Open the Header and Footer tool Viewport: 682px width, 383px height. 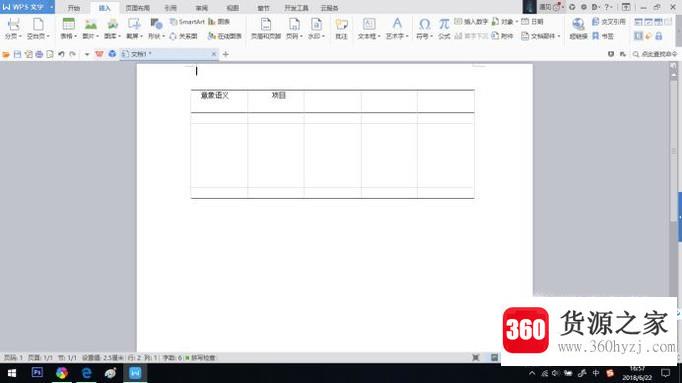pos(266,29)
